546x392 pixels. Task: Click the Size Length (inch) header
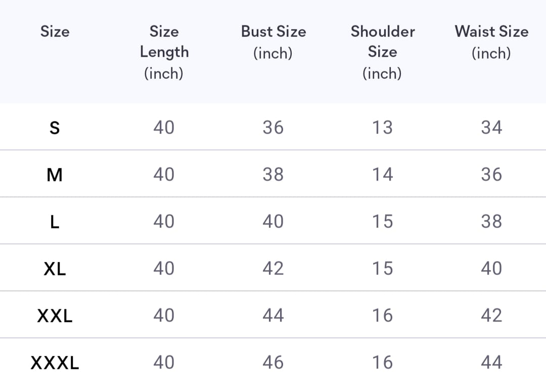point(164,52)
